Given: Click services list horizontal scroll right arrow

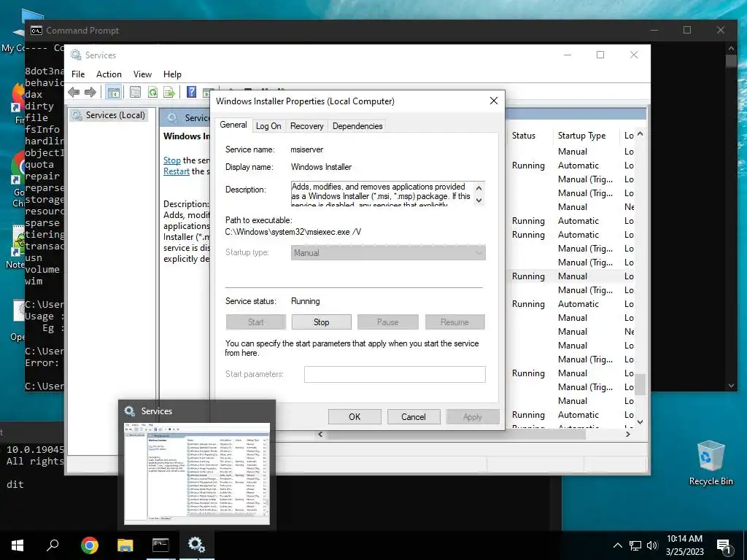Looking at the screenshot, I should 628,435.
